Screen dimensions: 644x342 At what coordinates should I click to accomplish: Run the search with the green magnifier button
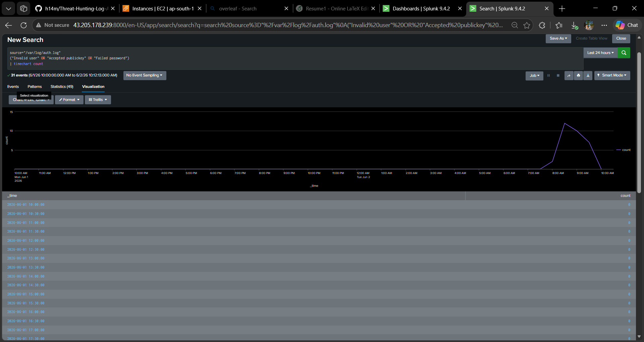point(624,53)
